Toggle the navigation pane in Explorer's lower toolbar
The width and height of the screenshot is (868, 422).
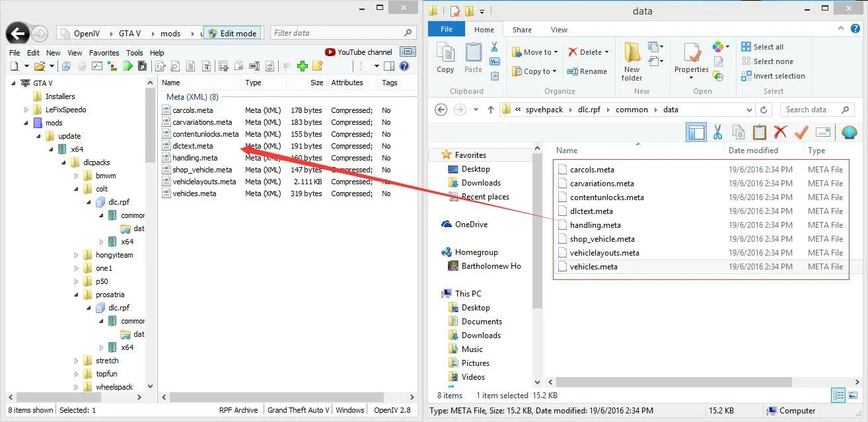(x=696, y=132)
